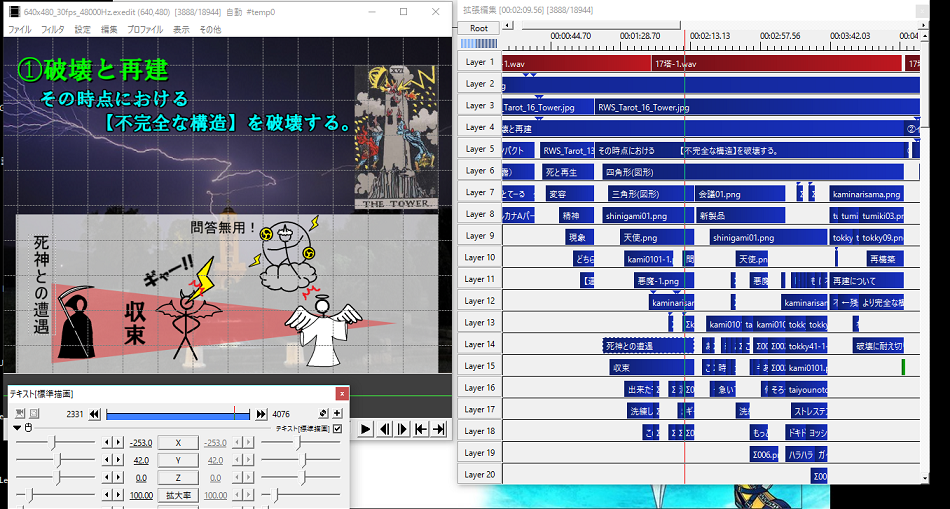950x509 pixels.
Task: Open the プロファイル menu
Action: (x=145, y=29)
